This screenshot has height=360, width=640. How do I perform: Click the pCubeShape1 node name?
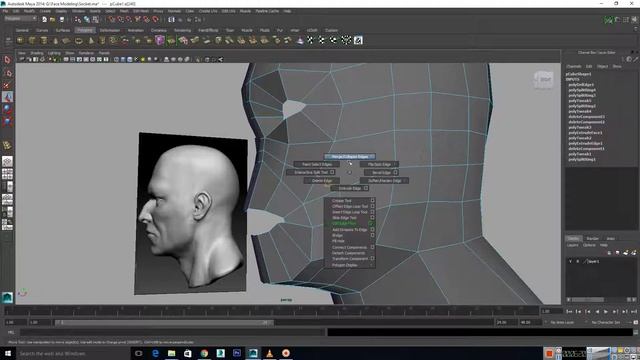(578, 74)
